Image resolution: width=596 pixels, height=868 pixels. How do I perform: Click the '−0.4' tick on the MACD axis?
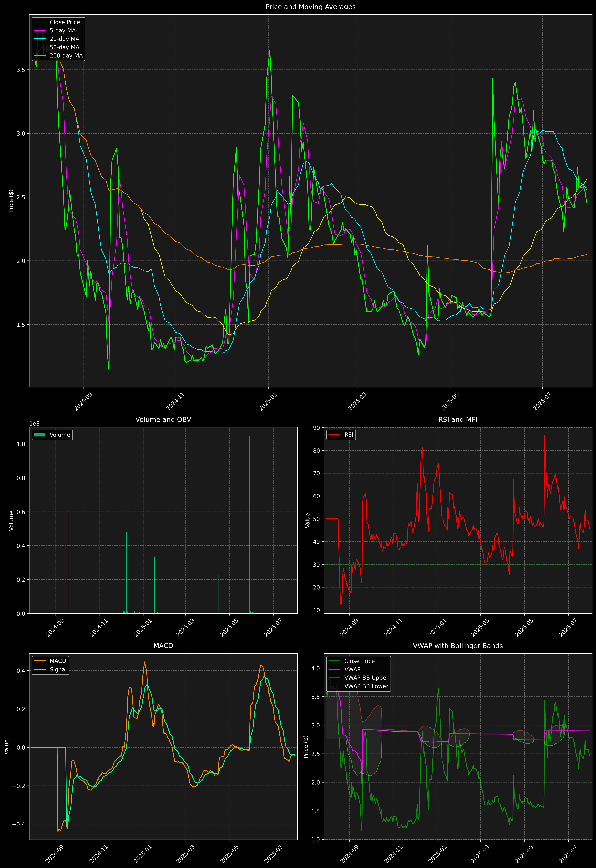(19, 824)
